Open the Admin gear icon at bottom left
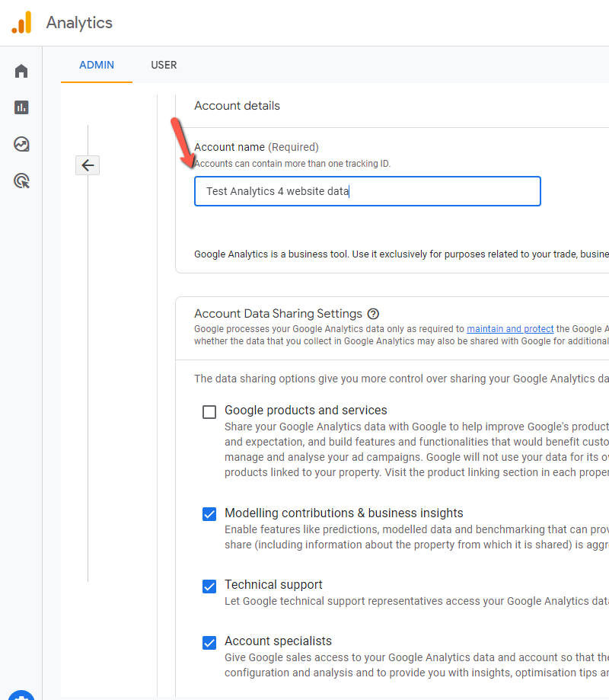The height and width of the screenshot is (700, 609). [21, 695]
